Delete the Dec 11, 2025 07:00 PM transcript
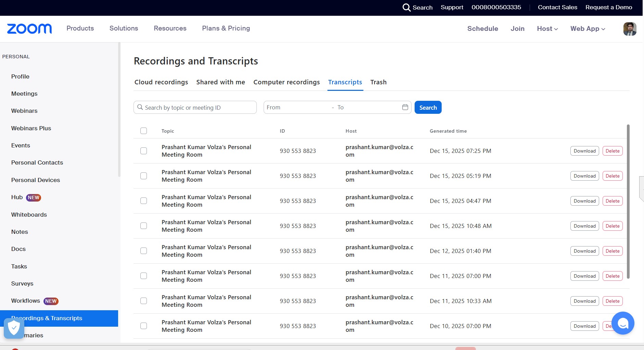Image resolution: width=644 pixels, height=350 pixels. [613, 276]
